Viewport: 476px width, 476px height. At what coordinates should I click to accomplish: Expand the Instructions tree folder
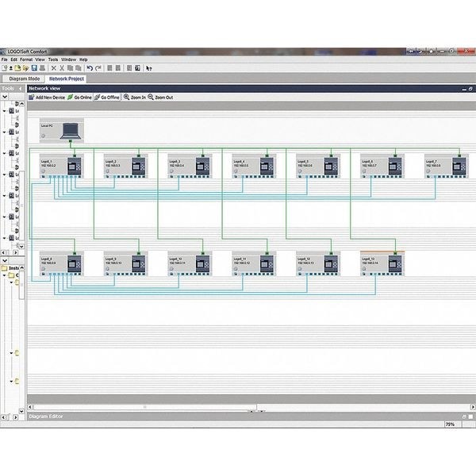(x=4, y=268)
